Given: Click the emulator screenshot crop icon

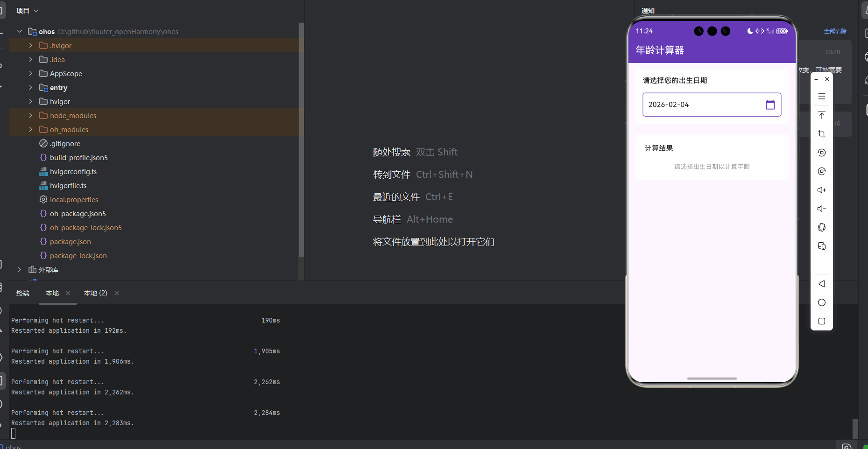Looking at the screenshot, I should pos(822,134).
